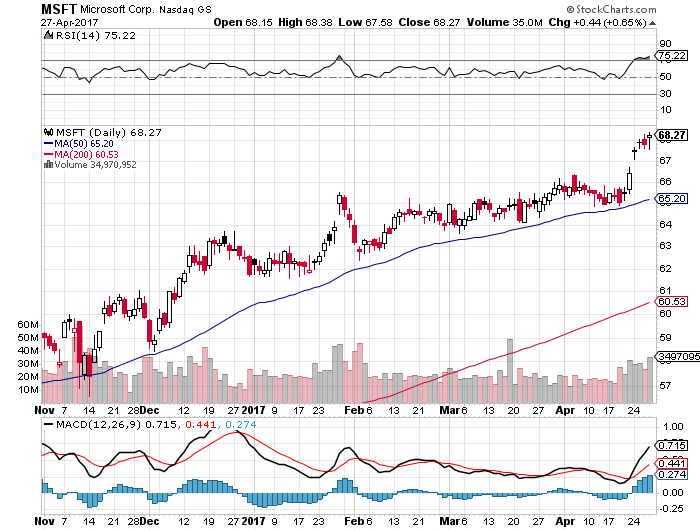Click the MSFT (Daily) 68.27 legend
Screen dimensions: 700x530
[x=108, y=133]
